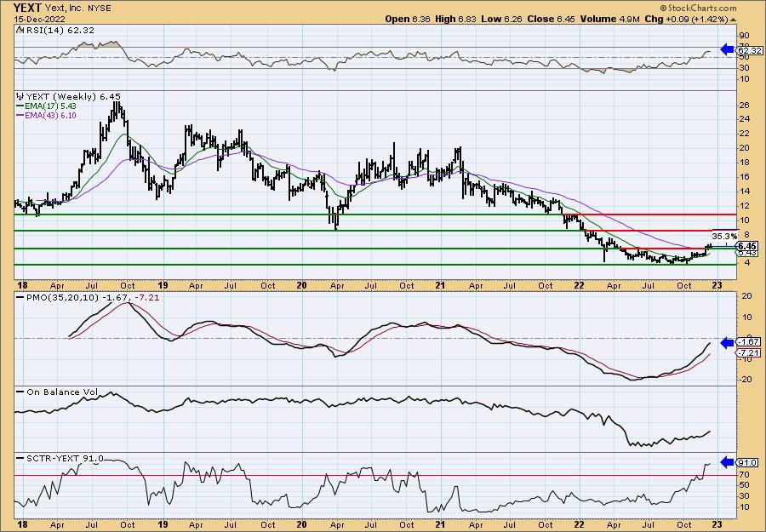Click the 'Volume 4.9M' value
The image size is (766, 532).
[x=609, y=19]
